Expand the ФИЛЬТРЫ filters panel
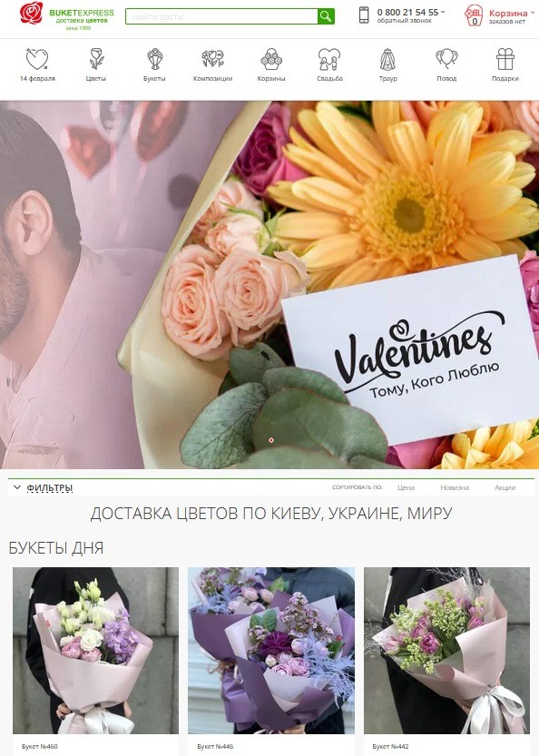Viewport: 539px width, 756px height. click(x=44, y=488)
